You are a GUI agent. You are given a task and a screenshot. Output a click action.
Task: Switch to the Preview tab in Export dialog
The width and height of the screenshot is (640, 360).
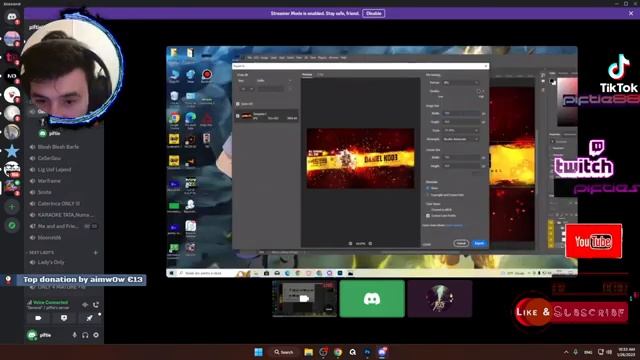[307, 74]
